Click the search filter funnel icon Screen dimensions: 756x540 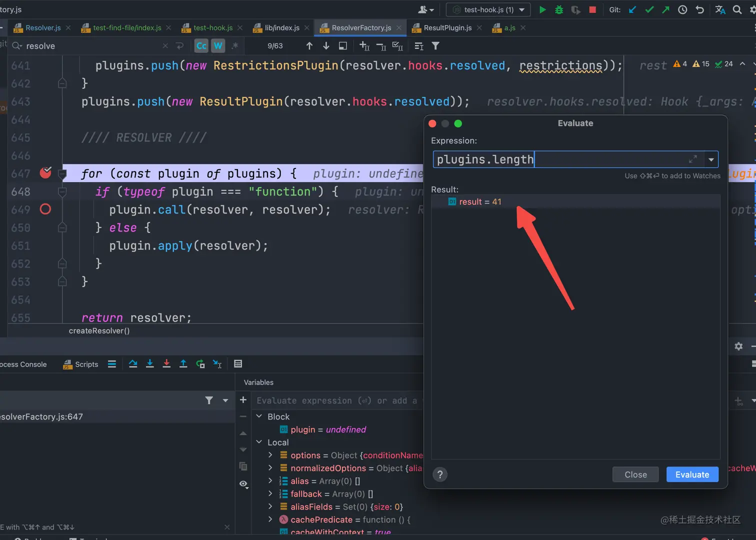tap(435, 46)
